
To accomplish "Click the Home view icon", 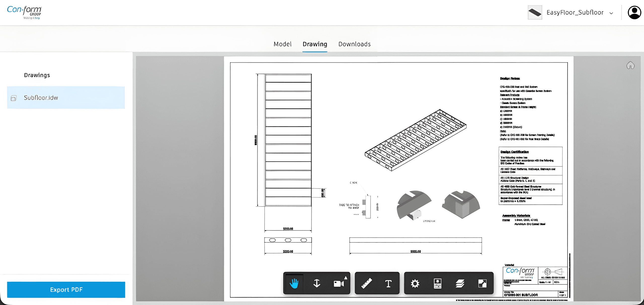I will tap(630, 65).
